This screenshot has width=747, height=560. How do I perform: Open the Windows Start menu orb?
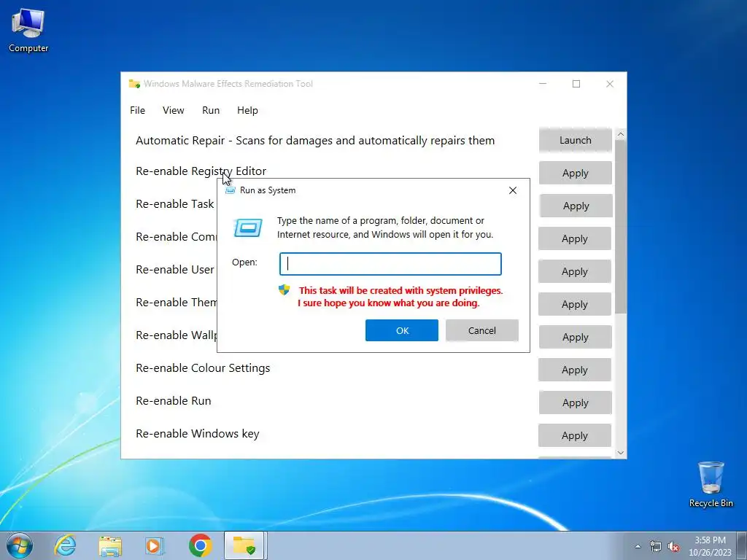[20, 545]
